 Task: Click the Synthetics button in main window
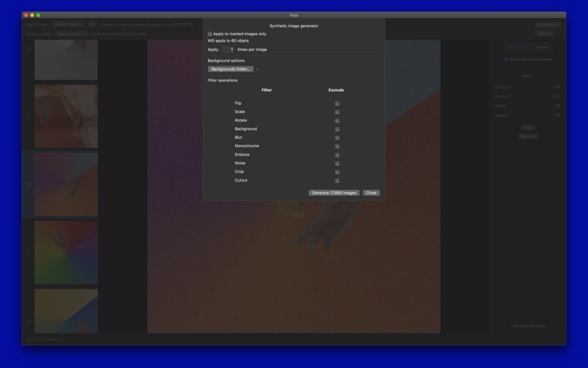pyautogui.click(x=548, y=25)
